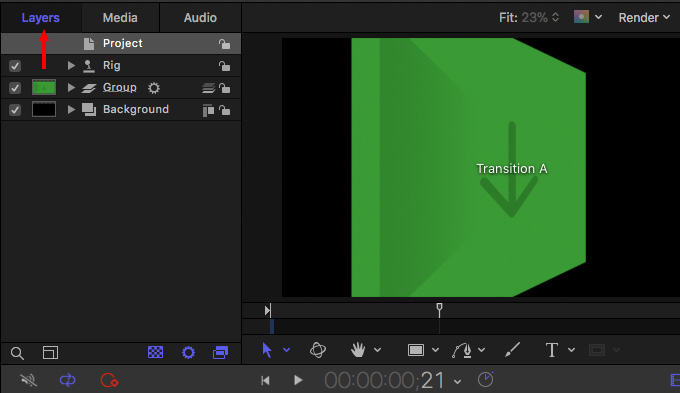Toggle the Group layer visibility checkbox
This screenshot has width=680, height=393.
click(x=15, y=88)
